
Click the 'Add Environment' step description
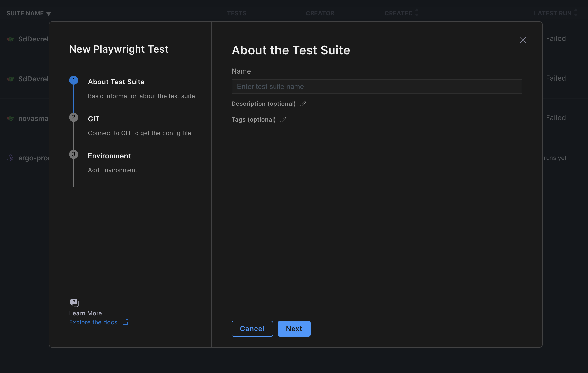point(112,170)
